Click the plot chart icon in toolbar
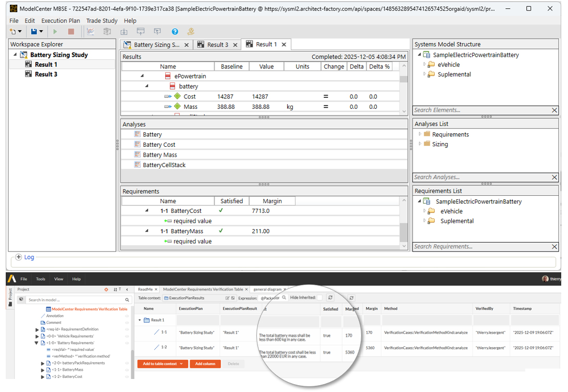The image size is (568, 392). coord(91,32)
